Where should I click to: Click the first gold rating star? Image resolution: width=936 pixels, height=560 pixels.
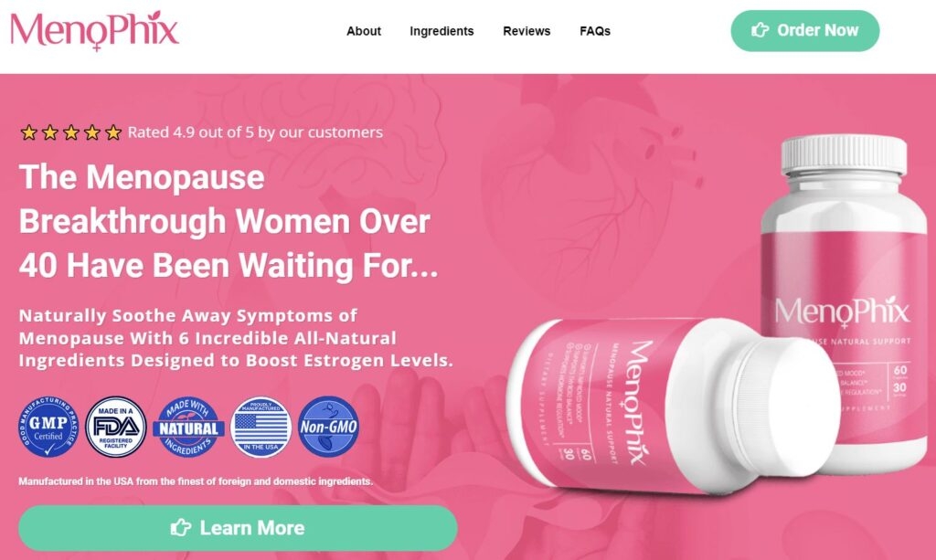click(28, 132)
